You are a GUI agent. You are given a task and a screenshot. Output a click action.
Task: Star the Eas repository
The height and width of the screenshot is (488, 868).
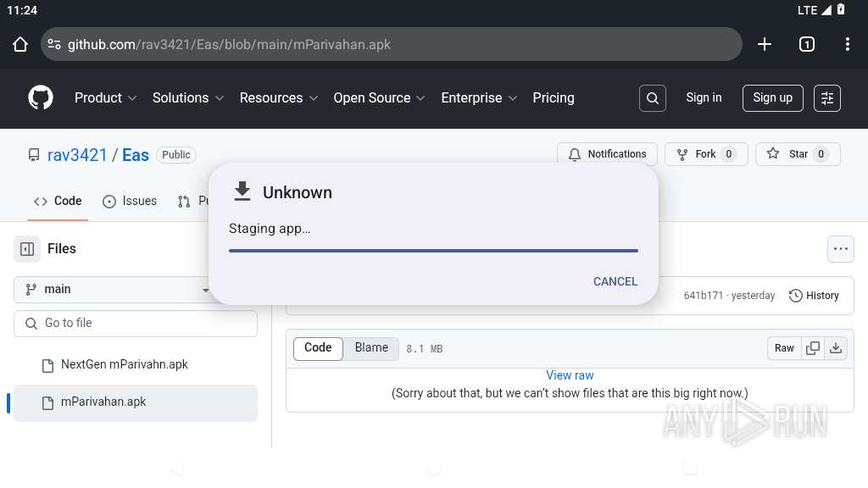798,154
